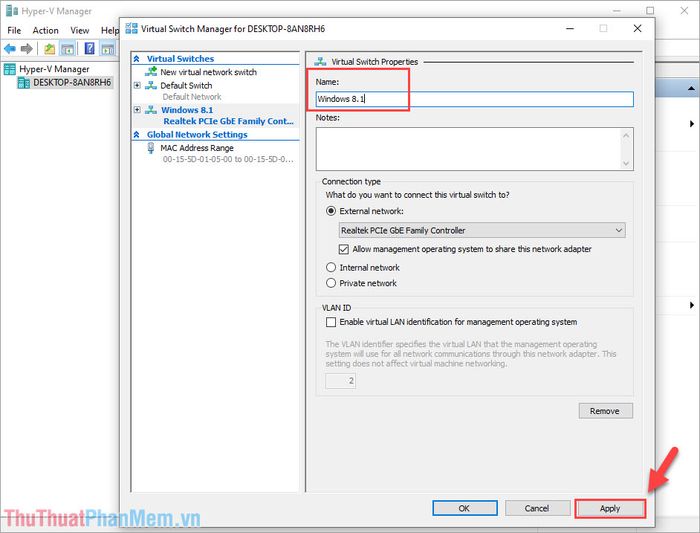Click inside the Notes text area
Screen dimensions: 700x533
[x=468, y=149]
